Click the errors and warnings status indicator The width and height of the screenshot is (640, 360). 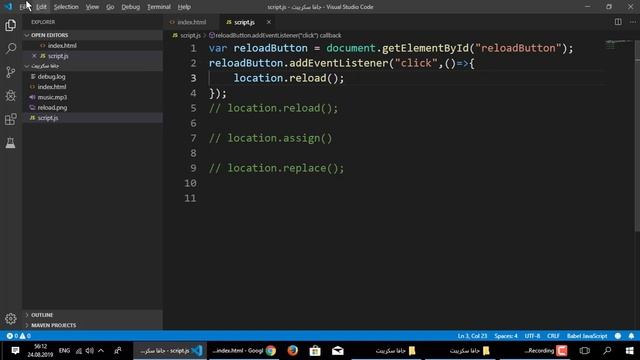(18, 336)
